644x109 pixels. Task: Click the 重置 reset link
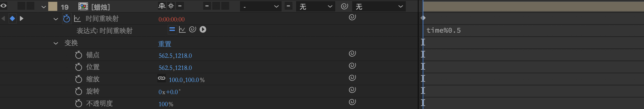(165, 44)
